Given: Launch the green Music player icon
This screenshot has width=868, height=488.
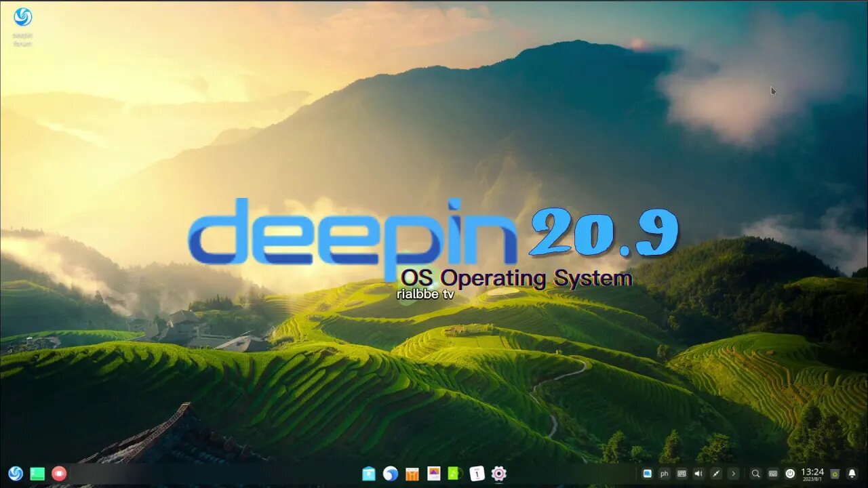Looking at the screenshot, I should pyautogui.click(x=455, y=474).
